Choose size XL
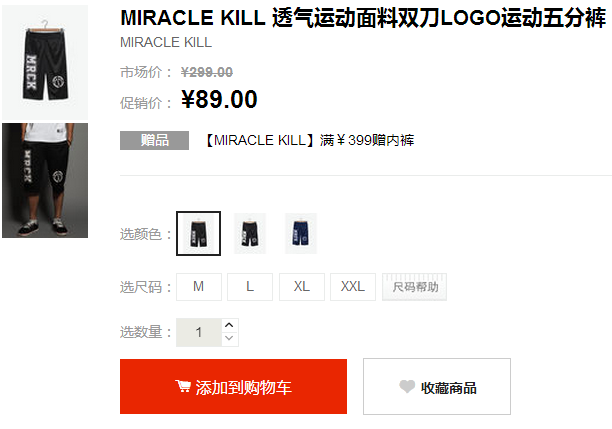612x429 pixels. click(x=302, y=287)
